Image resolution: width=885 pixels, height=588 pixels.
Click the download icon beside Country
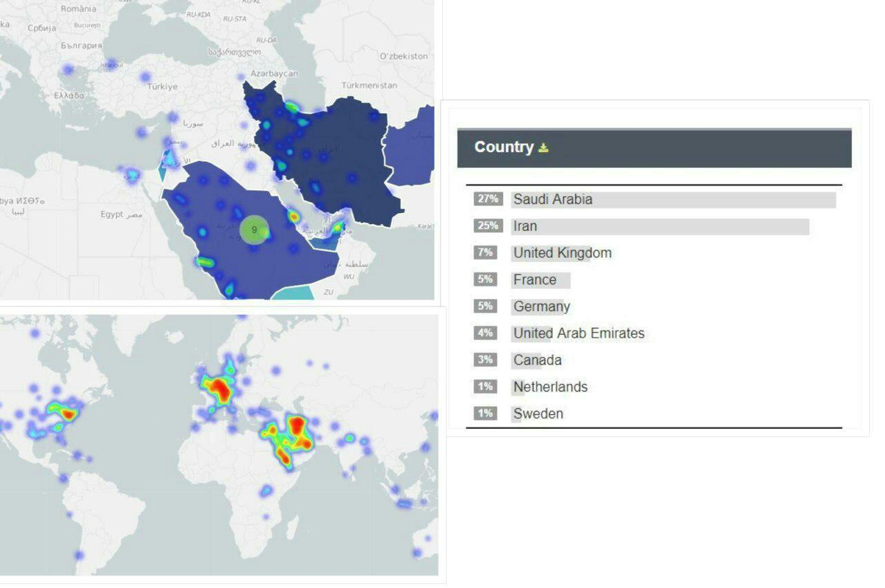(x=543, y=147)
